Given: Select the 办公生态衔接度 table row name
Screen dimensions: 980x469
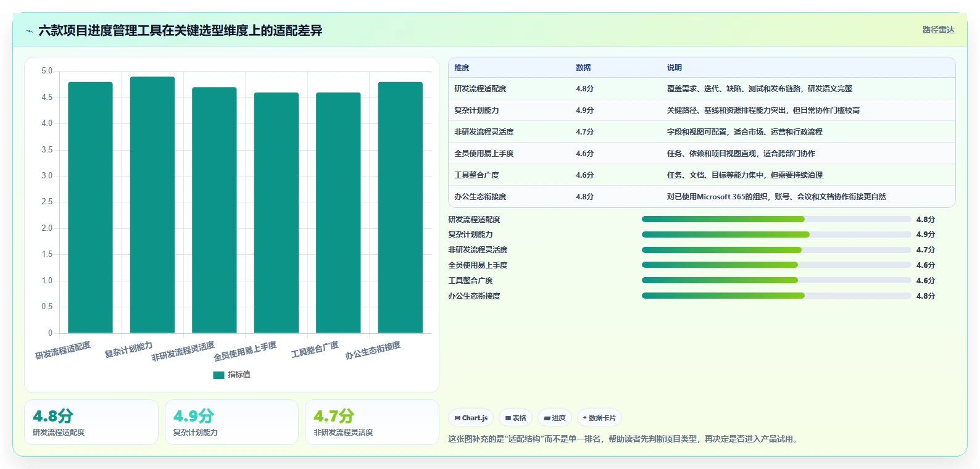Looking at the screenshot, I should click(x=480, y=197).
